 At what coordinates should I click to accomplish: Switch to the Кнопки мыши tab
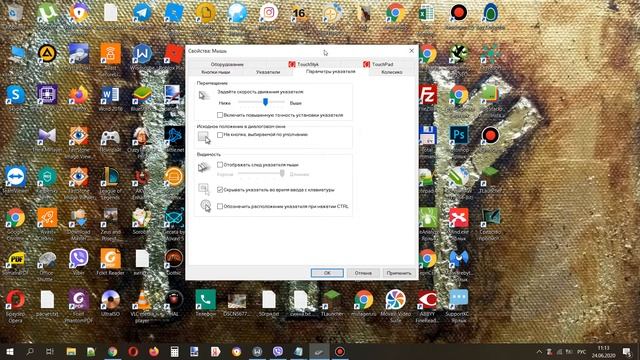pos(216,72)
